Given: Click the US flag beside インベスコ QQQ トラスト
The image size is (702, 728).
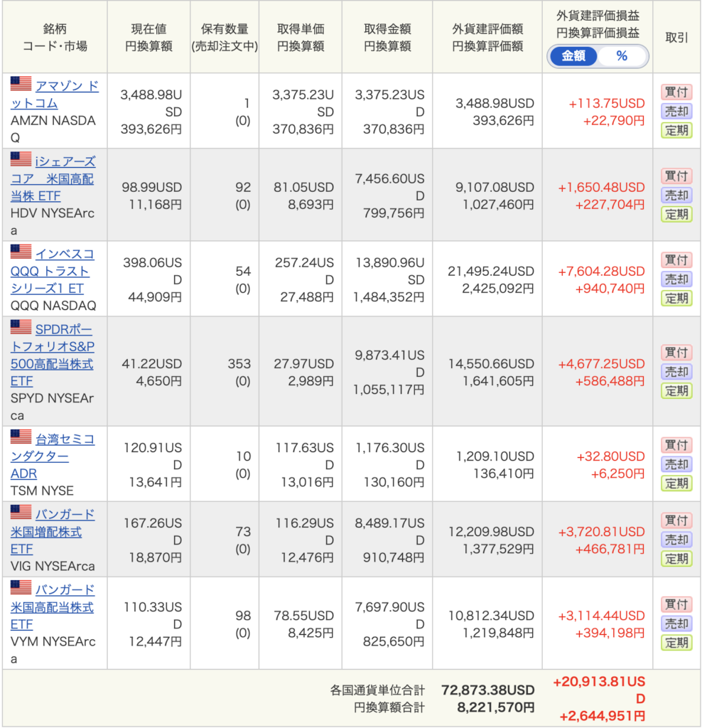Looking at the screenshot, I should click(x=21, y=252).
